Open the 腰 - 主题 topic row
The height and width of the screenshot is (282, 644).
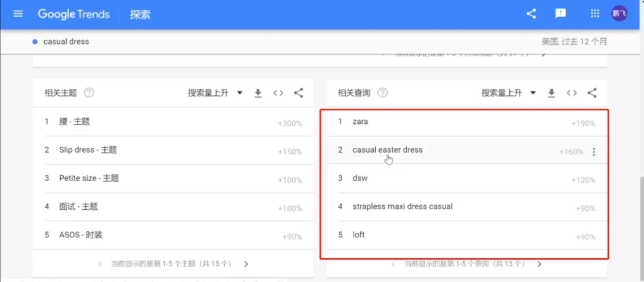click(x=173, y=122)
